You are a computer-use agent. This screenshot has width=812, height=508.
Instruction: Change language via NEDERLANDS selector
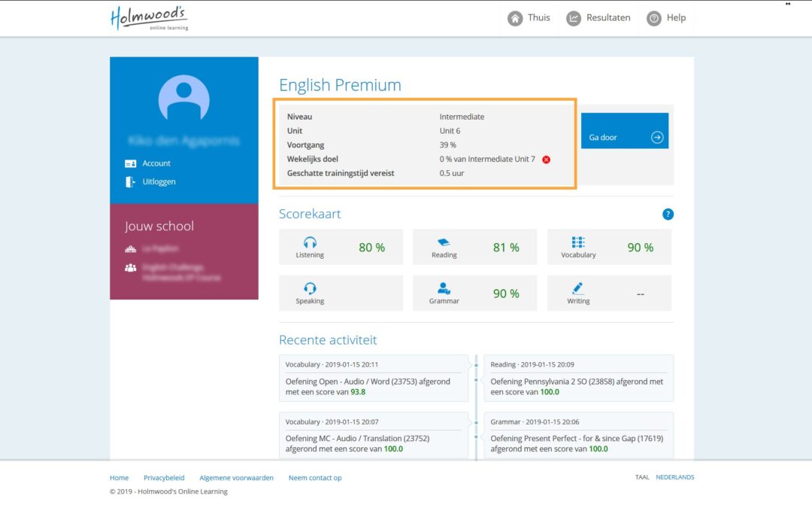pos(674,477)
